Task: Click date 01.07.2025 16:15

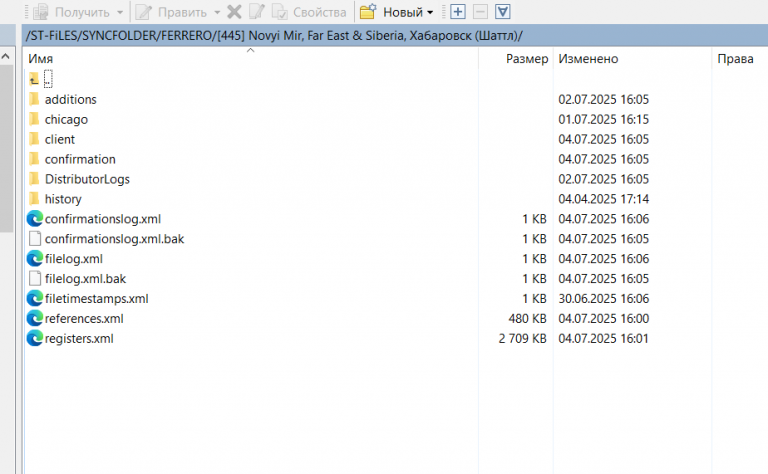Action: pyautogui.click(x=603, y=119)
